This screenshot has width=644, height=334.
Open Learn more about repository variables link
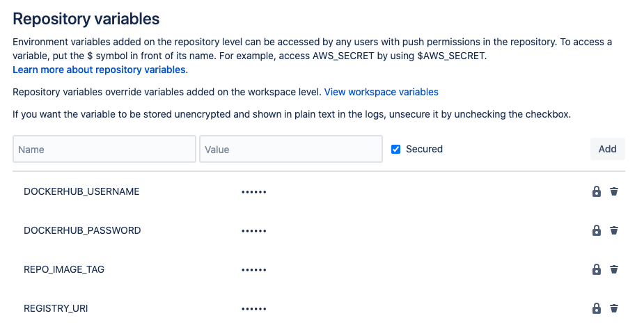[x=99, y=70]
